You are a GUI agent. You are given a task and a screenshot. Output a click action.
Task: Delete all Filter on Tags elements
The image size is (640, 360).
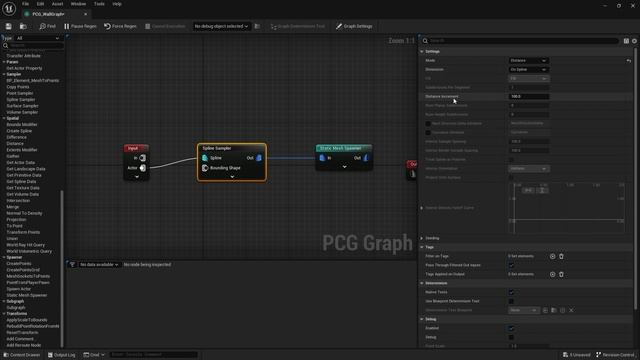coord(561,256)
